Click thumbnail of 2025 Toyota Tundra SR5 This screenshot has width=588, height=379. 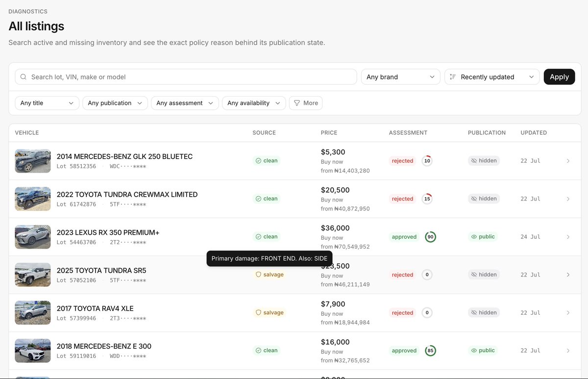[33, 275]
